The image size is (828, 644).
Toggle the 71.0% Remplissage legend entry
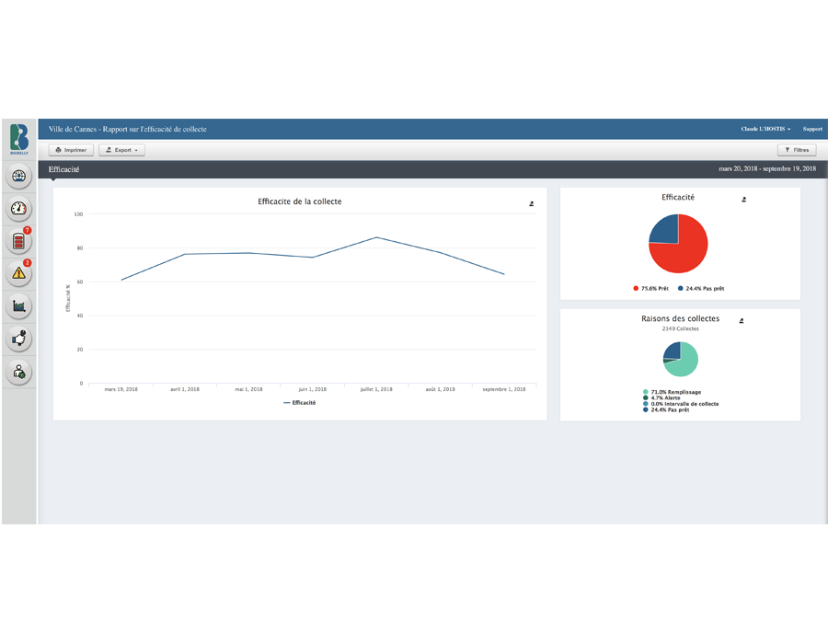673,392
